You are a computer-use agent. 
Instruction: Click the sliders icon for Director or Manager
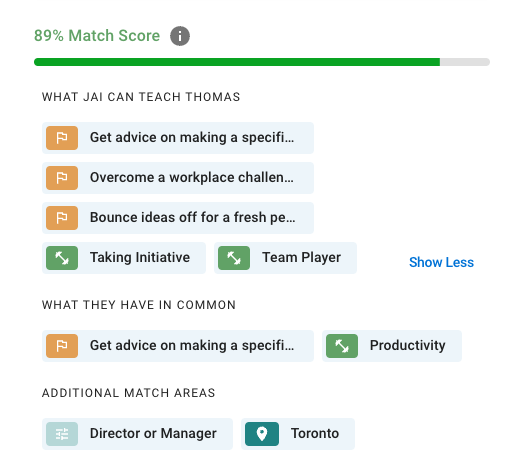pyautogui.click(x=62, y=434)
